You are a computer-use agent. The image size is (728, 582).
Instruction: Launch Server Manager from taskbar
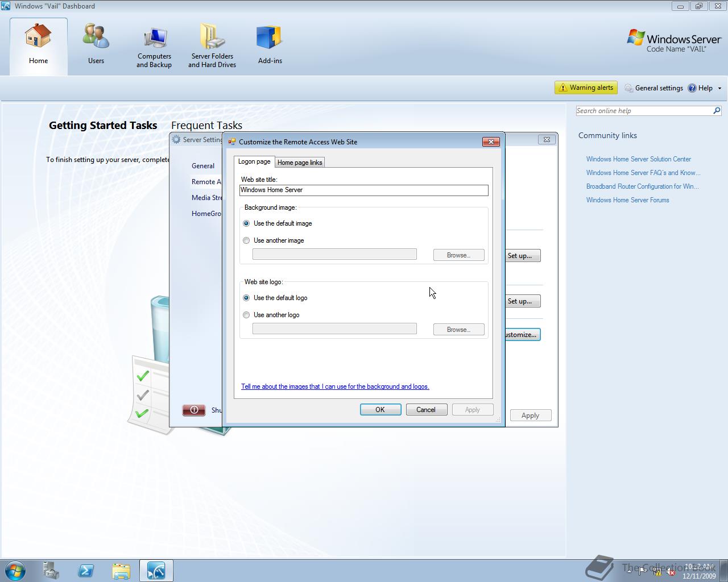pos(51,571)
